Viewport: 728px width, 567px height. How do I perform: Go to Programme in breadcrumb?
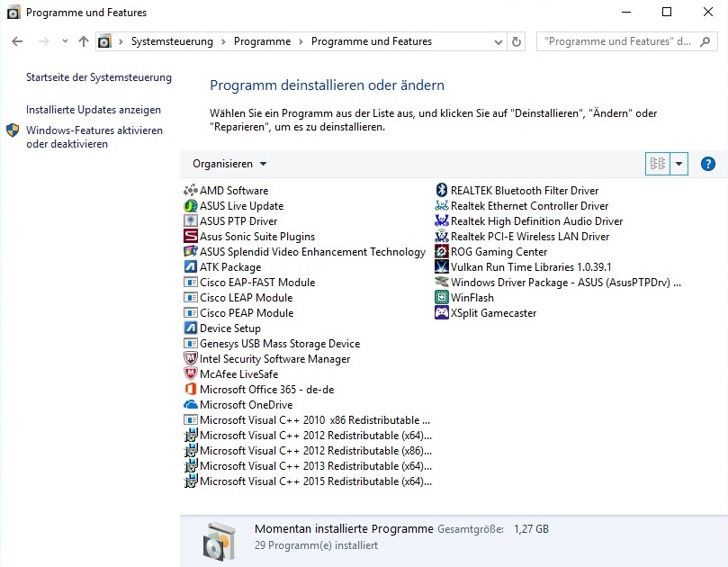click(263, 41)
